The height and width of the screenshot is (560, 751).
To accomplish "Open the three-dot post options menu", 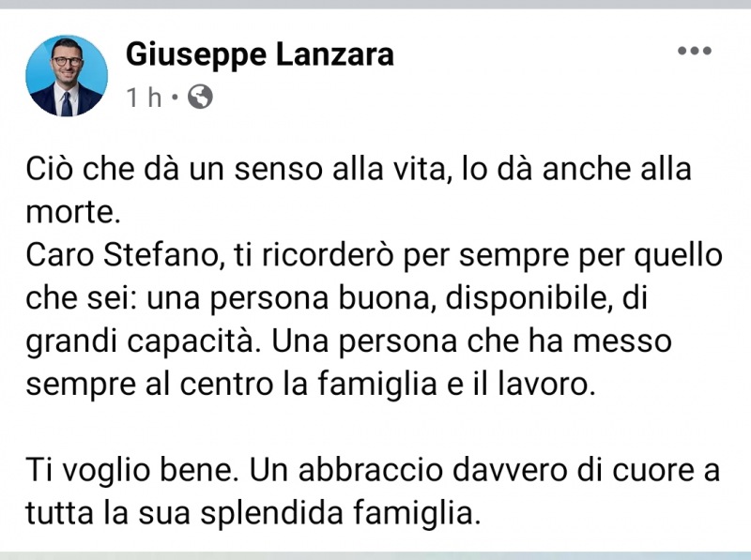I will [x=694, y=52].
